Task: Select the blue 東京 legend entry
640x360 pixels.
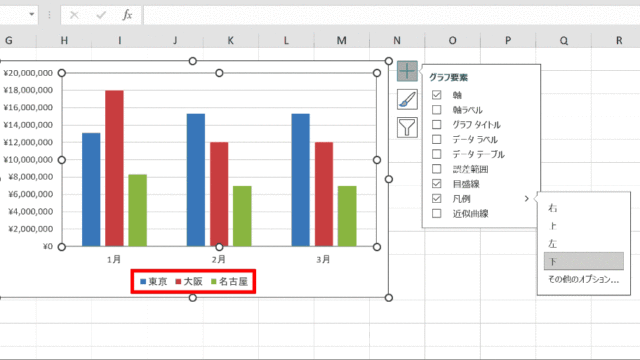Action: [x=153, y=282]
